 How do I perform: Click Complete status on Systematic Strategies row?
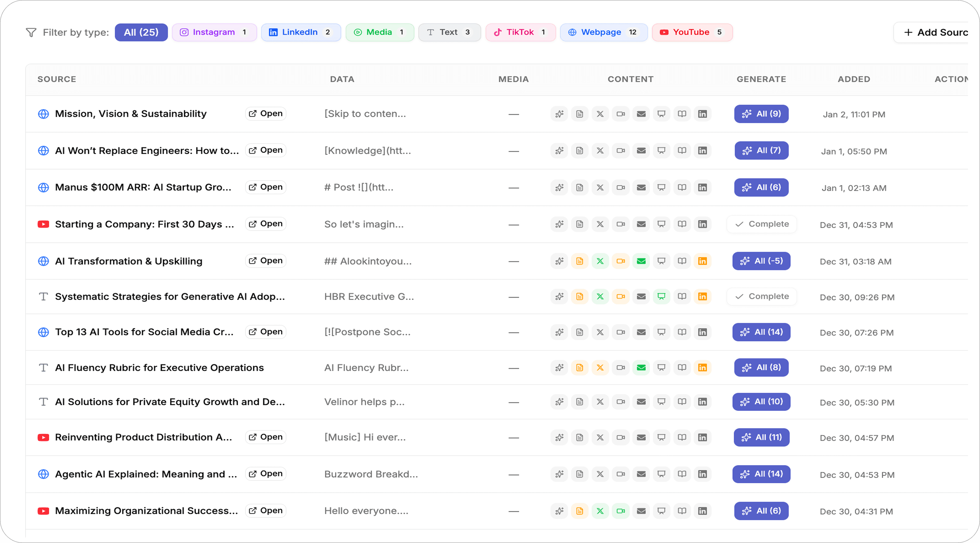(762, 297)
